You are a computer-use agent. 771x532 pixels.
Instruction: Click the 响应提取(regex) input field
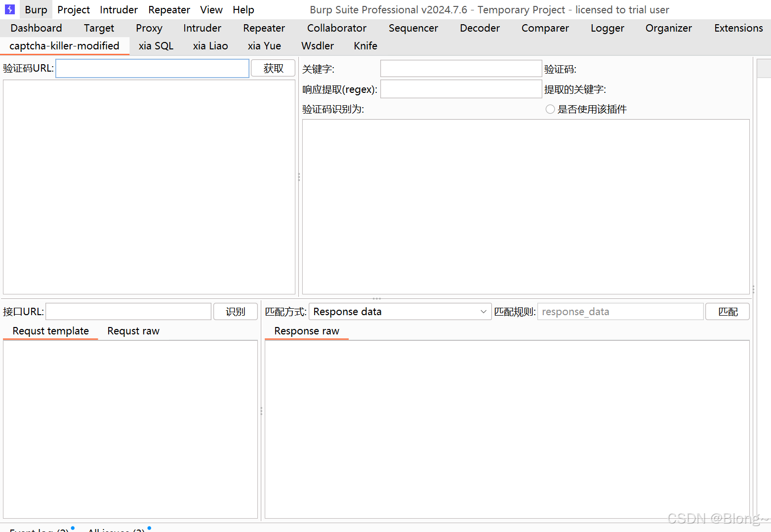click(x=461, y=89)
